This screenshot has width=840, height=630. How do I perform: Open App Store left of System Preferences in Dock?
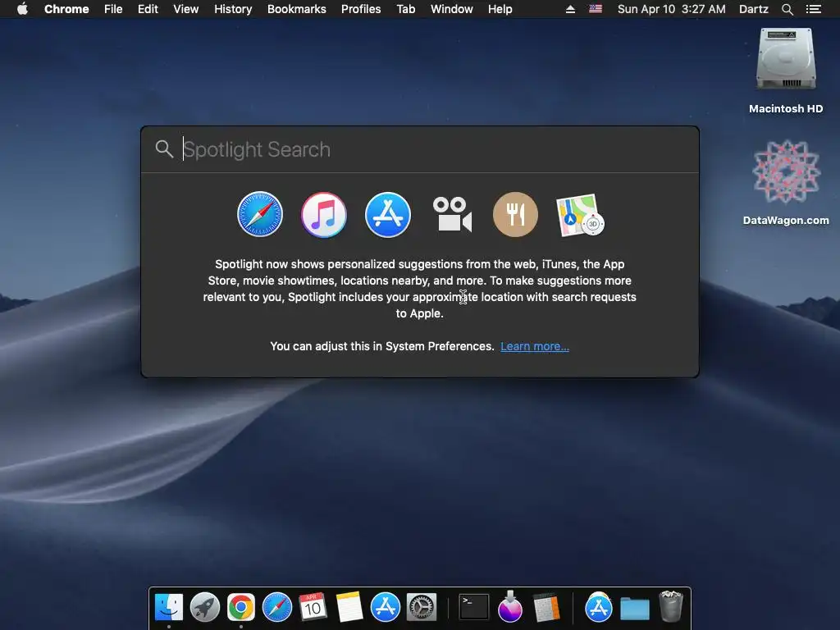tap(386, 607)
